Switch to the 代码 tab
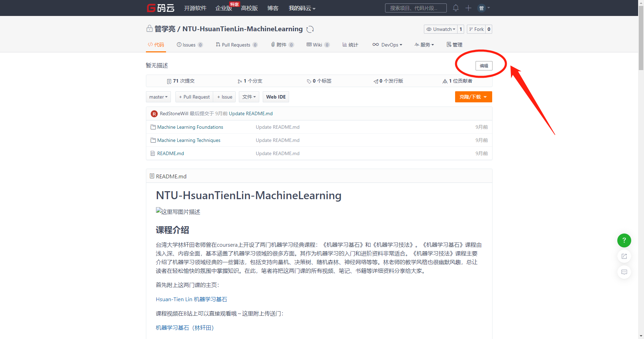This screenshot has height=339, width=644. click(x=156, y=45)
